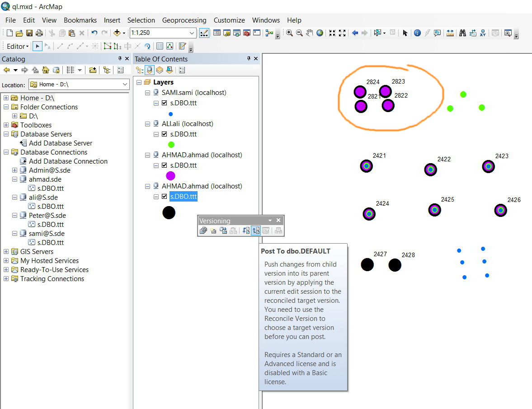The width and height of the screenshot is (532, 409).
Task: Open the map scale 1:1,250 dropdown
Action: tap(192, 33)
